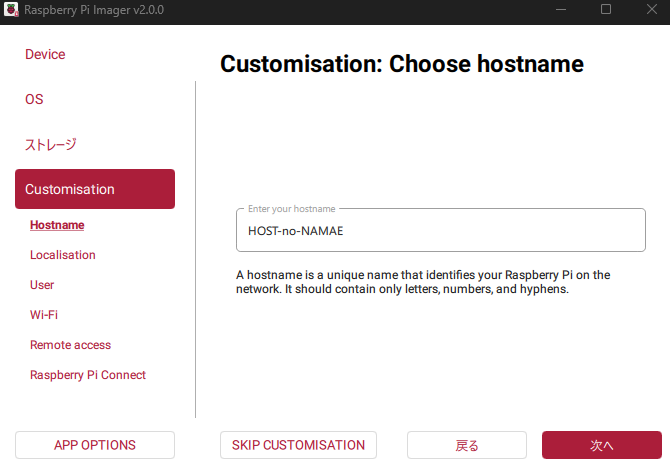
Task: Click into the hostname text field
Action: [x=440, y=231]
